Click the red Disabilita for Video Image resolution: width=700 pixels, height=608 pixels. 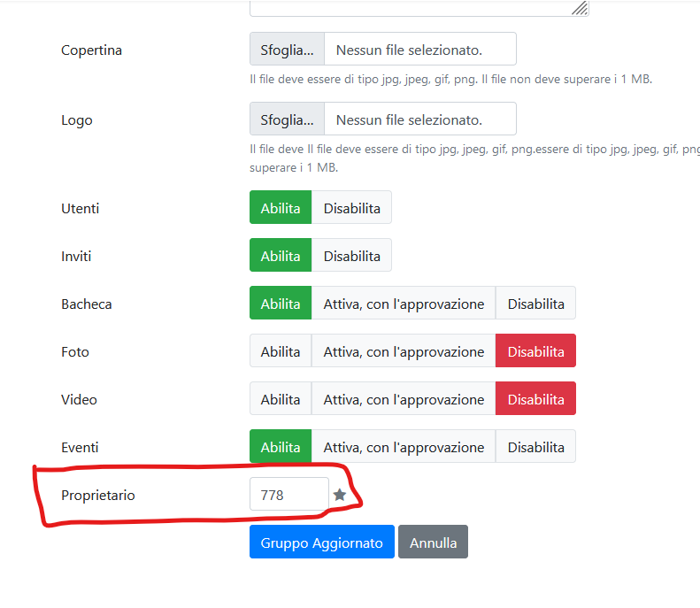point(535,398)
